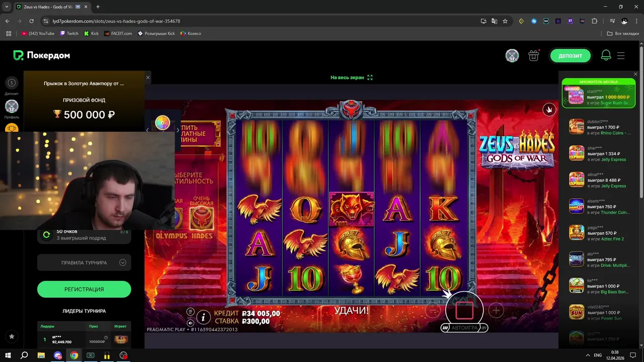The width and height of the screenshot is (644, 362).
Task: Open the extensions puzzle icon
Action: [x=594, y=21]
